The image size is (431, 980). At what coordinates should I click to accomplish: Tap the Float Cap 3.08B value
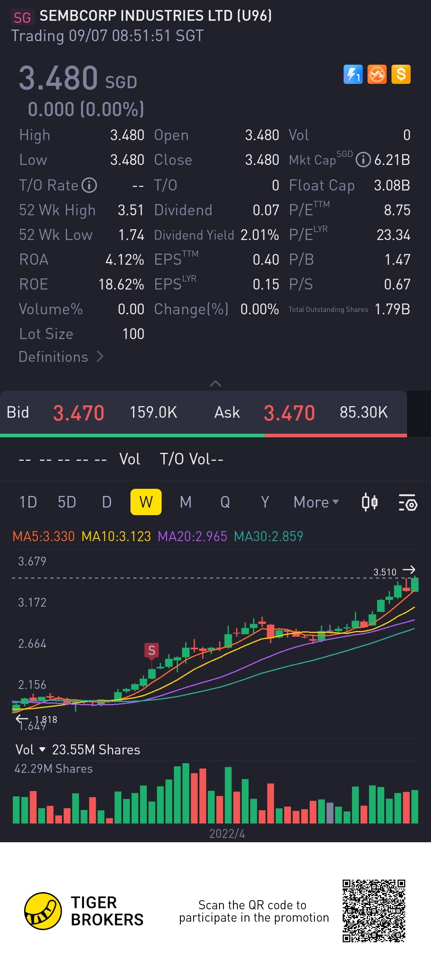(392, 185)
